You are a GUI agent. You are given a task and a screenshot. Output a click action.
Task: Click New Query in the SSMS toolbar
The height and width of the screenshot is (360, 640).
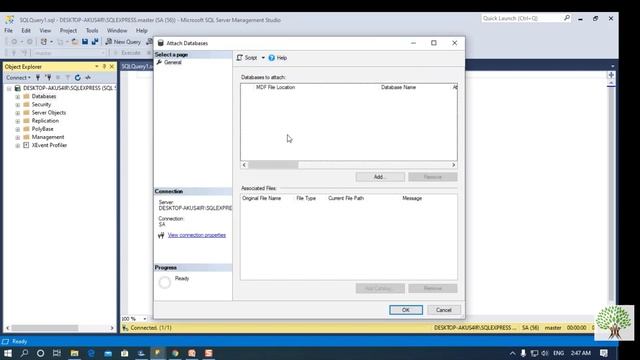pyautogui.click(x=123, y=42)
